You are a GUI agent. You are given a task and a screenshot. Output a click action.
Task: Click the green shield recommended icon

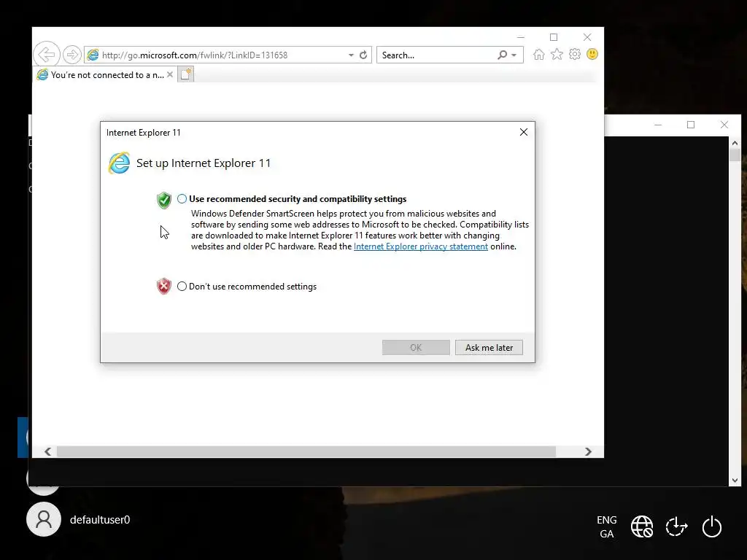(x=164, y=200)
